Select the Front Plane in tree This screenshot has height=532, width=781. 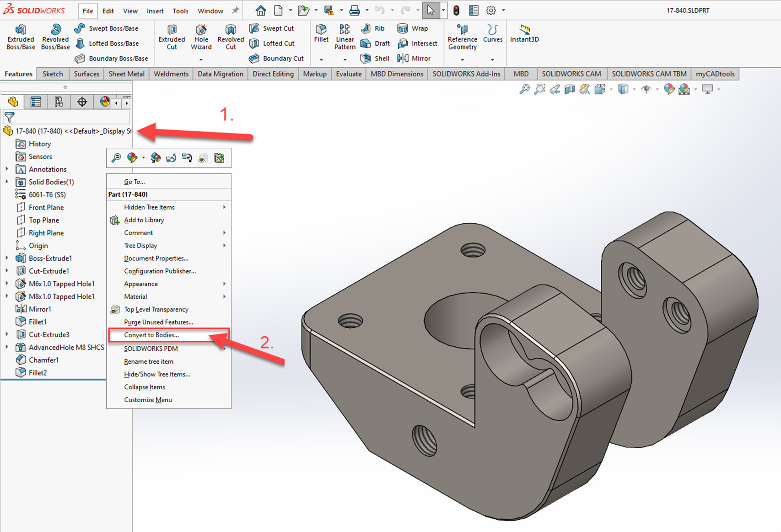pos(46,207)
